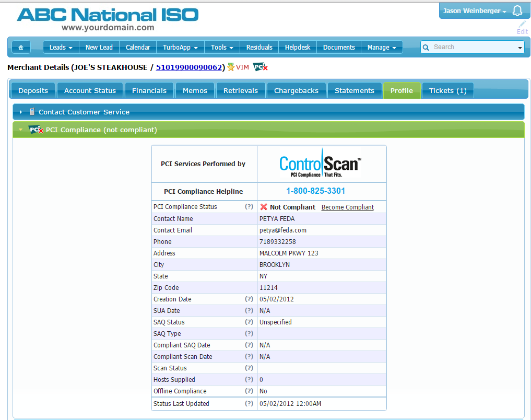This screenshot has height=420, width=531.
Task: Show help for SUA Date
Action: coord(249,310)
